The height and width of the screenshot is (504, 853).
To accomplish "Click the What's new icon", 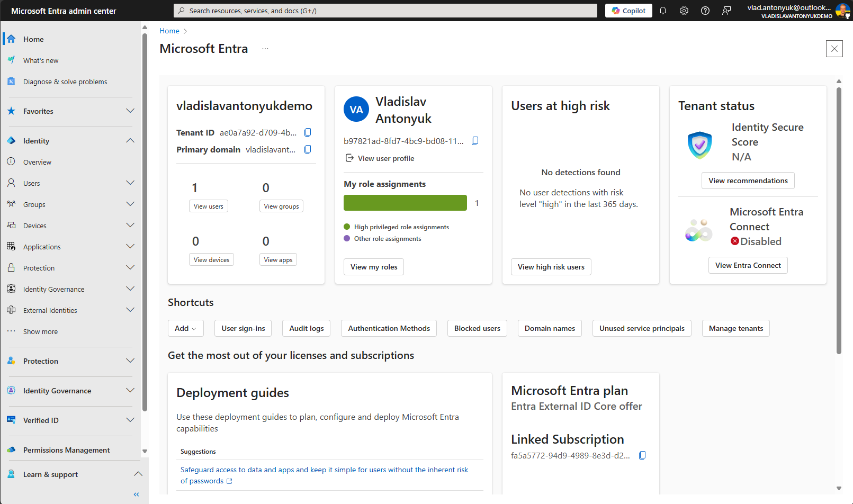I will click(x=11, y=60).
